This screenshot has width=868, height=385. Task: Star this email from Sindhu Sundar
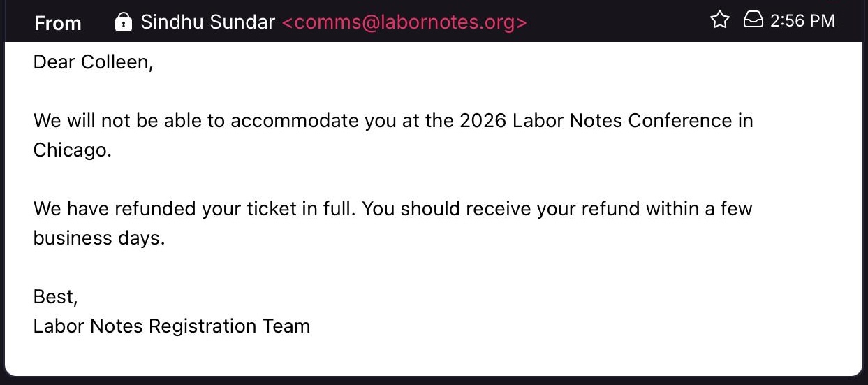(x=719, y=20)
